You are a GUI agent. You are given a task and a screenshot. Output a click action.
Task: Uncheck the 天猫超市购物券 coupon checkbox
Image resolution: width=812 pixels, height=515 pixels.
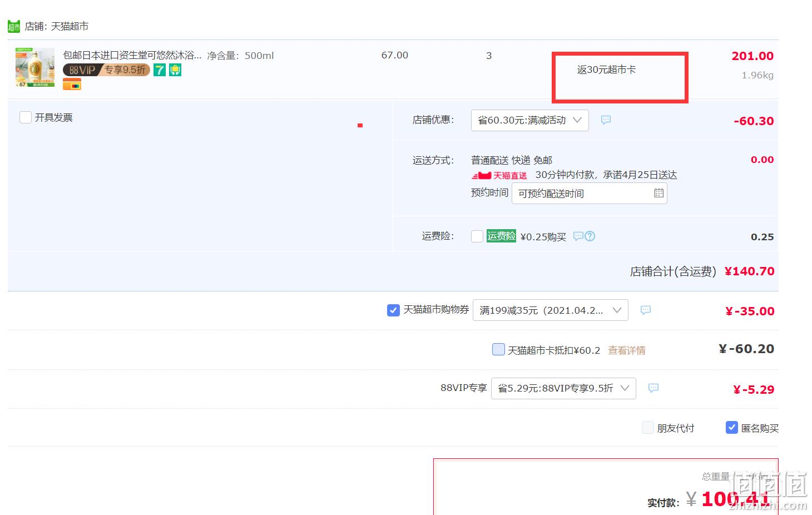[393, 310]
